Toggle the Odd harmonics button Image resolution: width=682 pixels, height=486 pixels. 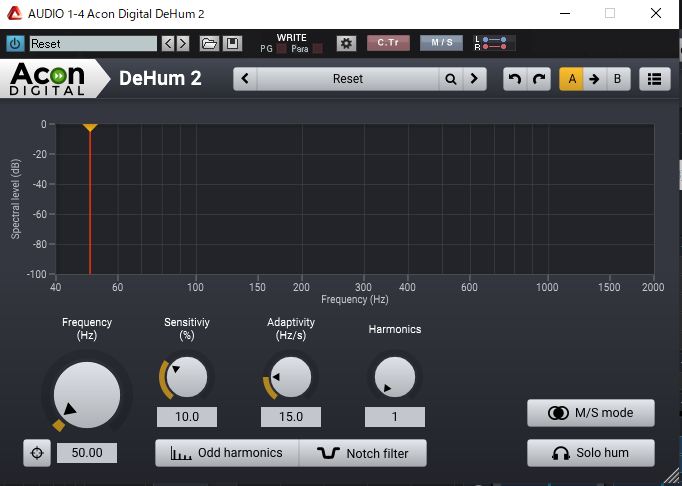(227, 453)
